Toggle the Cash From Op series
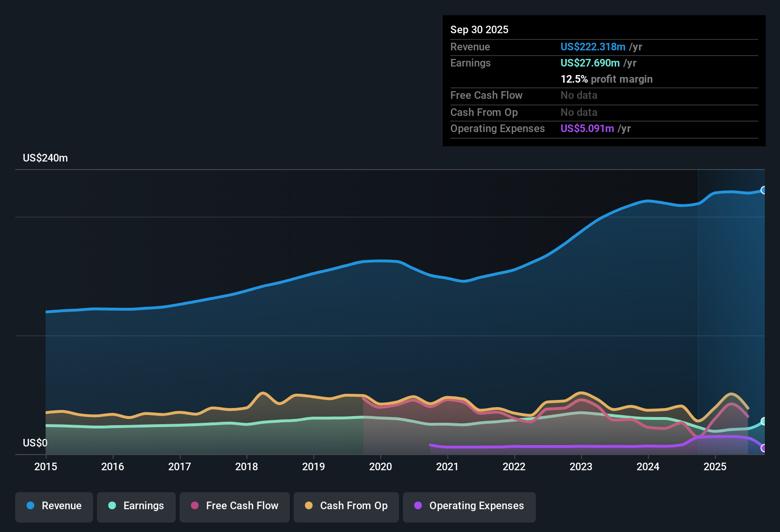 [346, 506]
